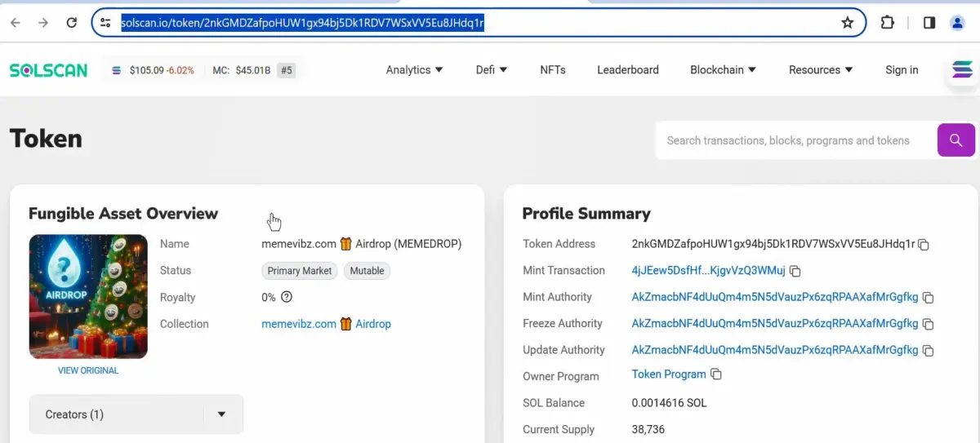
Task: Open the Update Authority address link
Action: click(x=775, y=350)
